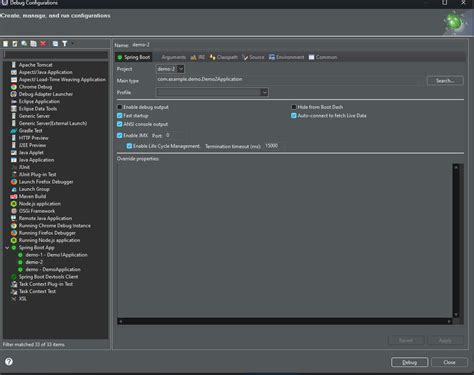
Task: Toggle Hide from Boot Dash checkbox
Action: [x=294, y=107]
